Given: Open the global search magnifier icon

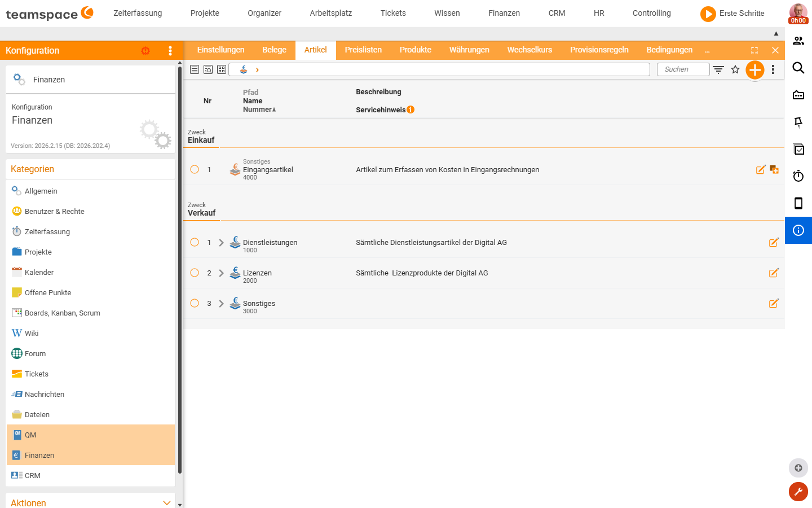Looking at the screenshot, I should click(x=798, y=68).
